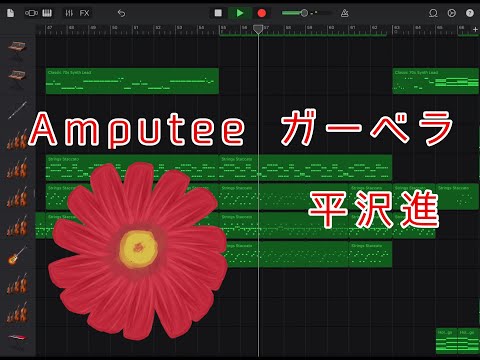480x360 pixels.
Task: Select the sixth track strings icon
Action: click(17, 197)
